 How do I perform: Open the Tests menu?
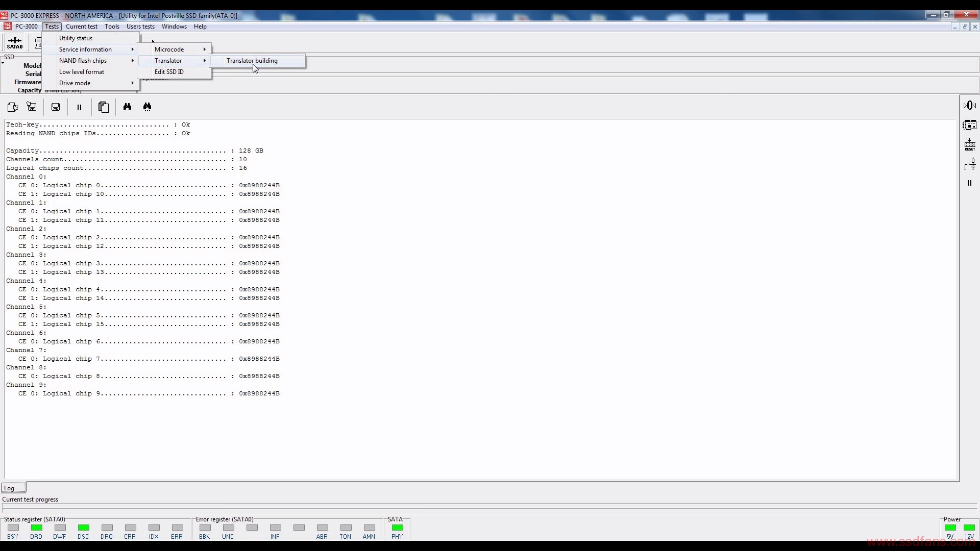coord(52,27)
